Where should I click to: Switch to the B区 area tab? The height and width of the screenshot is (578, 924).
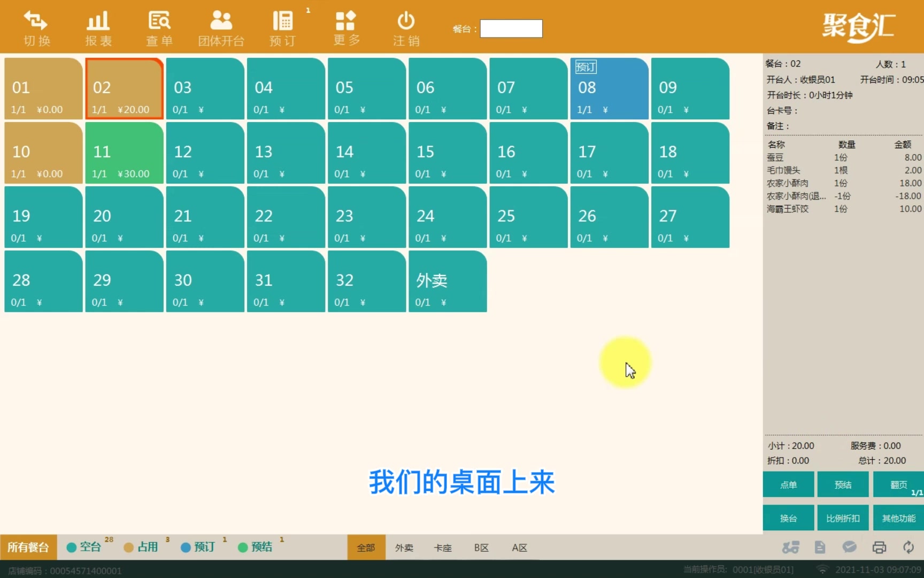click(481, 547)
